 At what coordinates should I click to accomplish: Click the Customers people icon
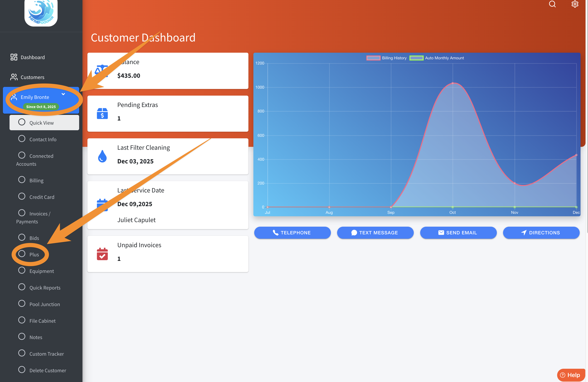(14, 77)
